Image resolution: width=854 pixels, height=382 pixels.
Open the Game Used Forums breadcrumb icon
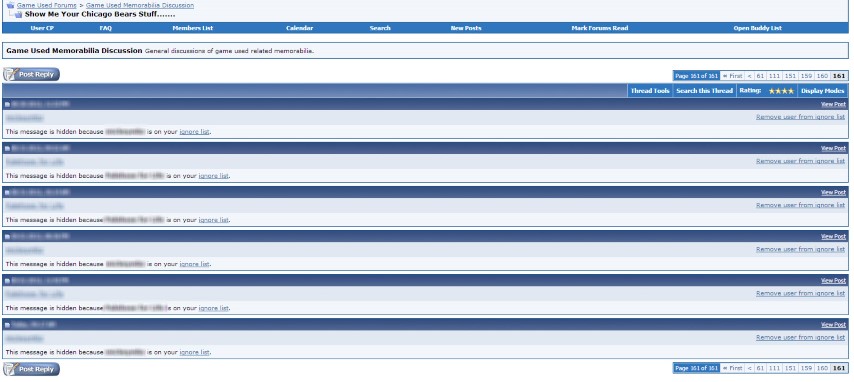(x=10, y=5)
